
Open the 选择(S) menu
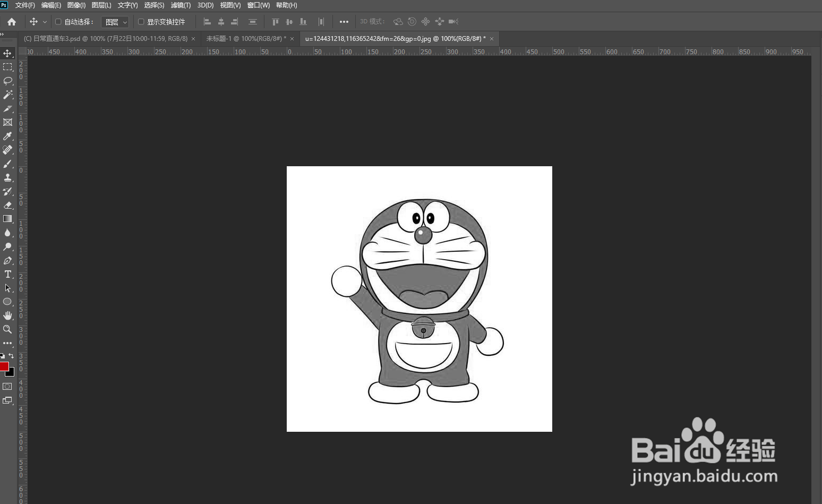click(154, 5)
